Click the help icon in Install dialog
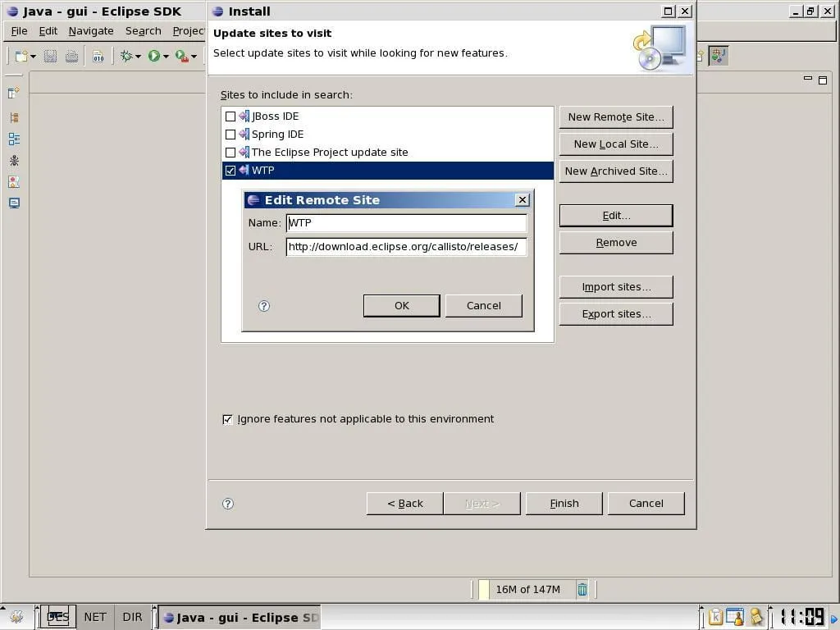Image resolution: width=840 pixels, height=630 pixels. [x=228, y=504]
